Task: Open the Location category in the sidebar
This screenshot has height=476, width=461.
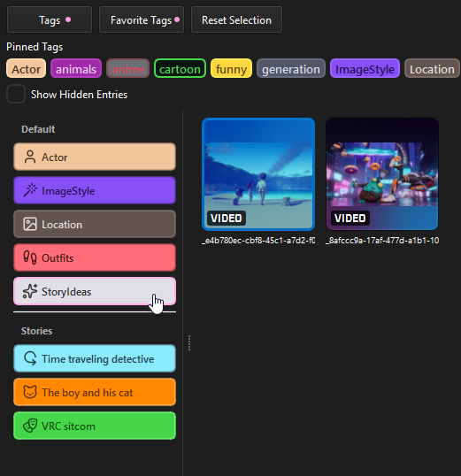Action: pyautogui.click(x=95, y=225)
